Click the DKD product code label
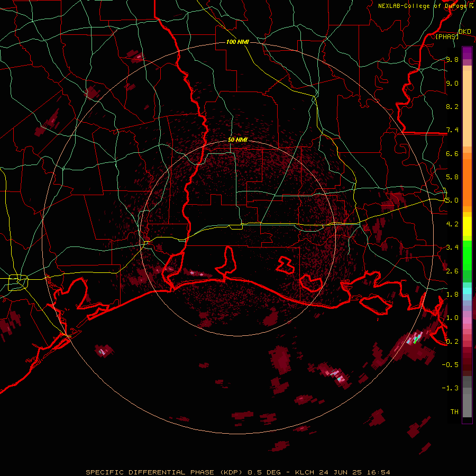 pyautogui.click(x=465, y=32)
